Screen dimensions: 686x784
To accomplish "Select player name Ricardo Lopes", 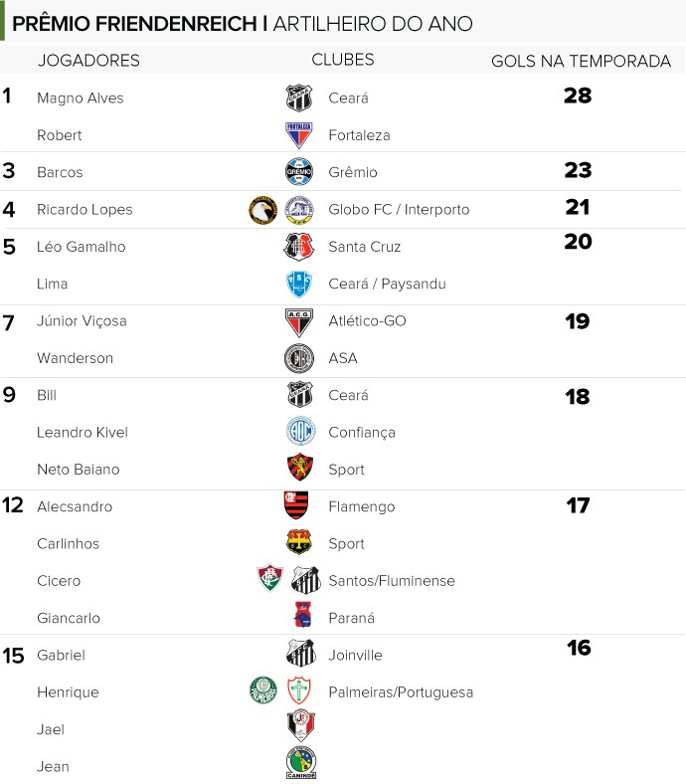I will coord(85,210).
